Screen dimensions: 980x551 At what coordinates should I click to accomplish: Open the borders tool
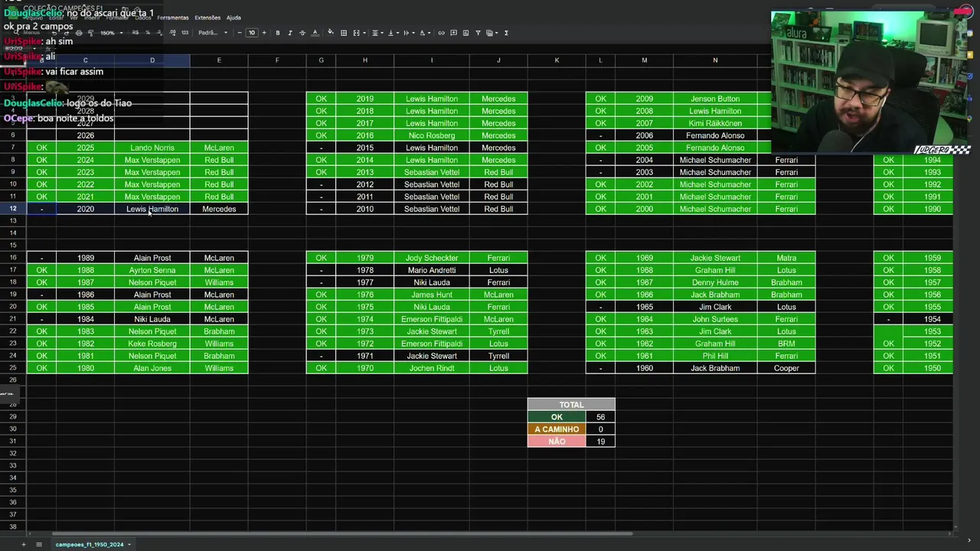pos(344,33)
